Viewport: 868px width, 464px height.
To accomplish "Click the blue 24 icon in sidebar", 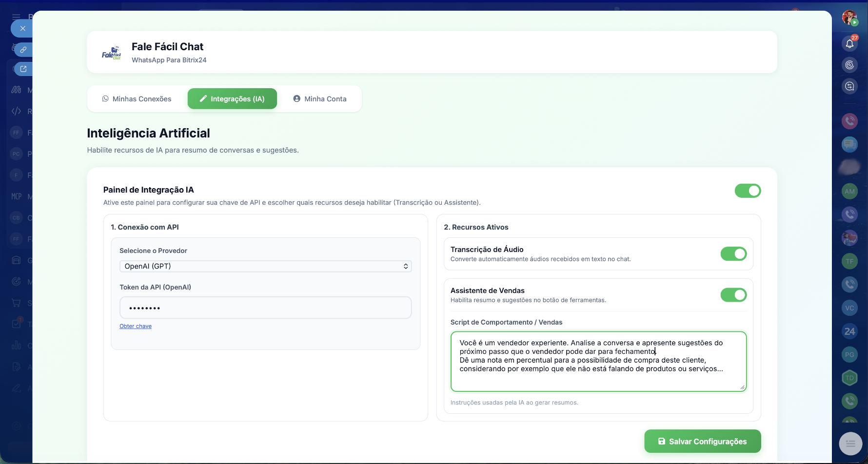I will click(849, 331).
